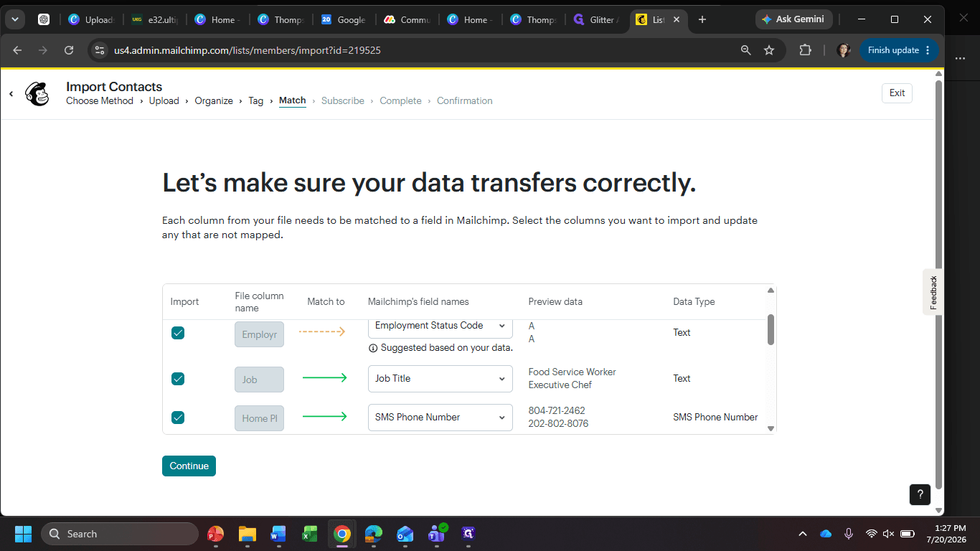Click the OneDrive cloud tray icon
This screenshot has width=980, height=551.
point(826,534)
